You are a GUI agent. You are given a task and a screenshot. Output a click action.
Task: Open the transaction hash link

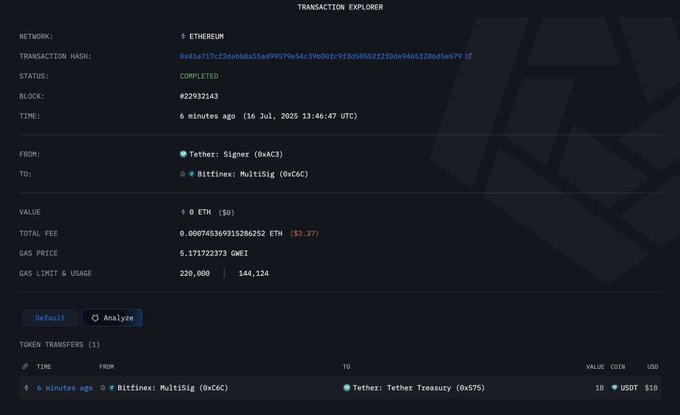pos(320,56)
